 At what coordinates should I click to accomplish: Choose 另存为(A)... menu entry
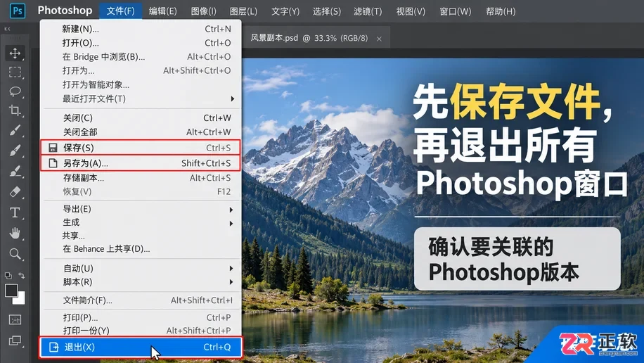click(x=141, y=163)
